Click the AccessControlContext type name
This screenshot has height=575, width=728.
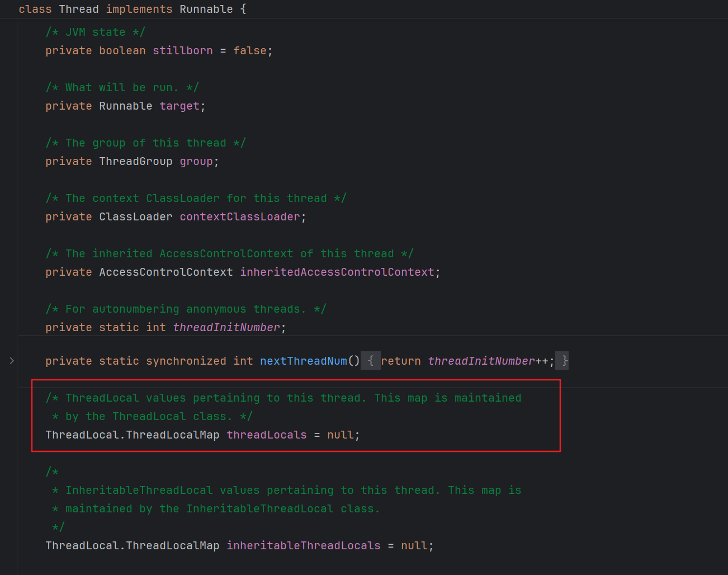[x=166, y=272]
